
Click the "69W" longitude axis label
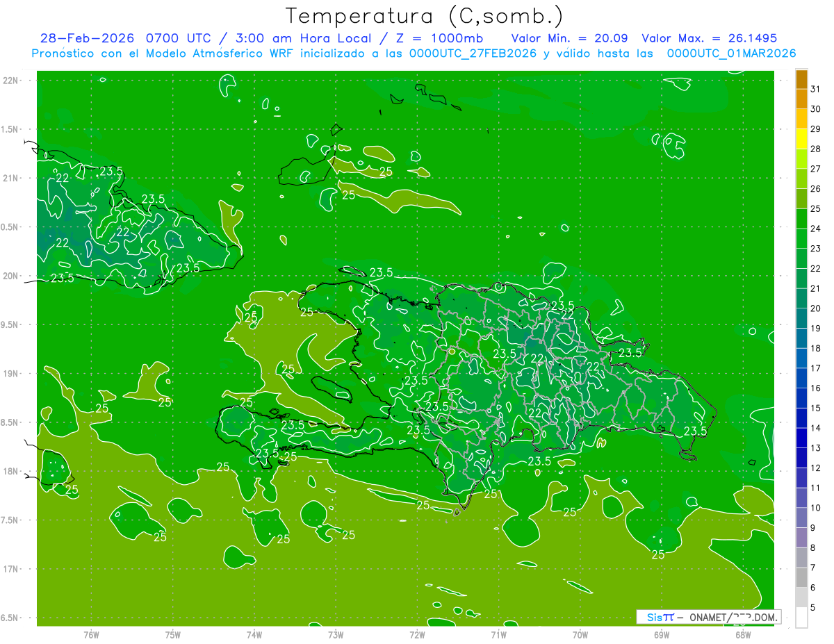tap(662, 634)
